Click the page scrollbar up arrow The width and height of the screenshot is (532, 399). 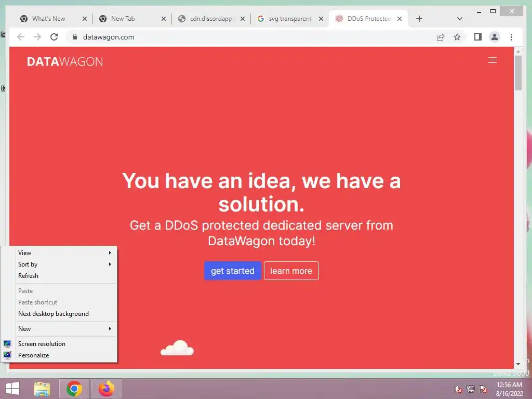point(518,51)
